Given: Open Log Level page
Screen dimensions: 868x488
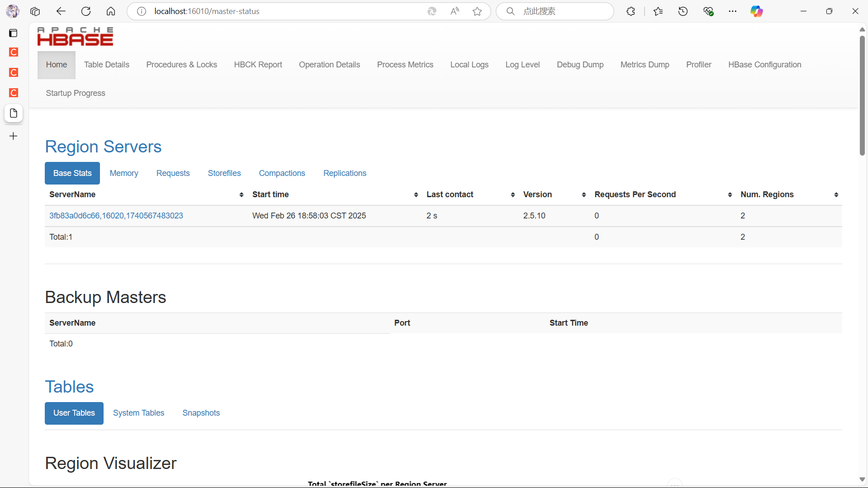Looking at the screenshot, I should tap(522, 65).
